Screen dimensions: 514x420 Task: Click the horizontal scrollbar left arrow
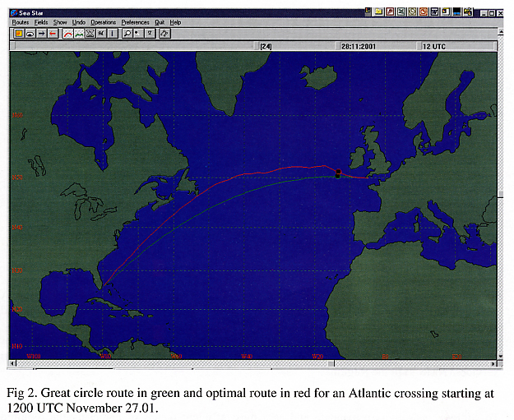[x=13, y=363]
